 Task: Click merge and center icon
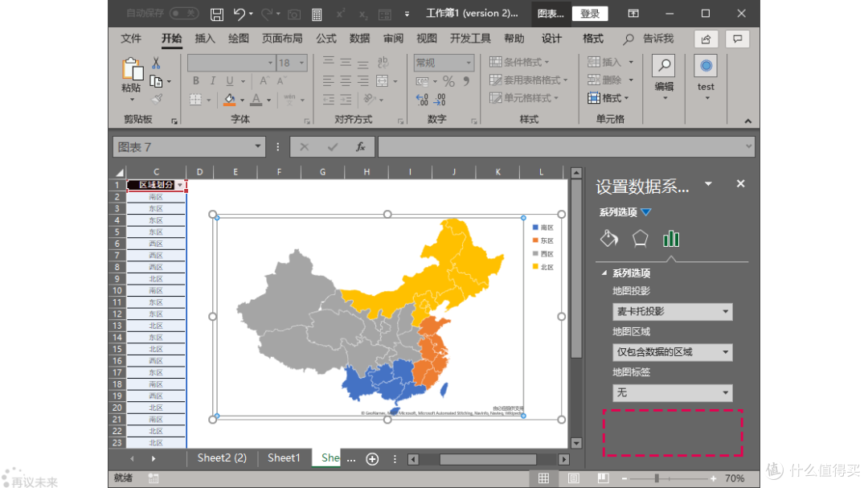(x=383, y=81)
